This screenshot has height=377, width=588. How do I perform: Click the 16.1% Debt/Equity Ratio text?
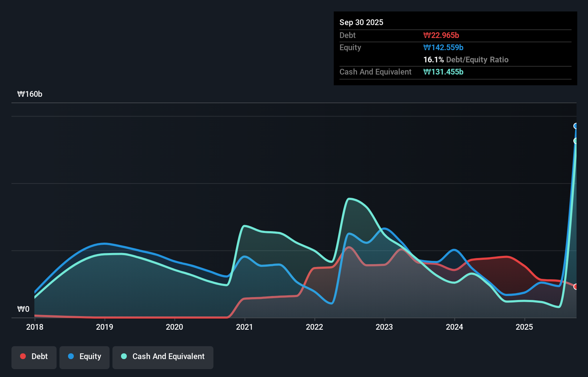466,59
